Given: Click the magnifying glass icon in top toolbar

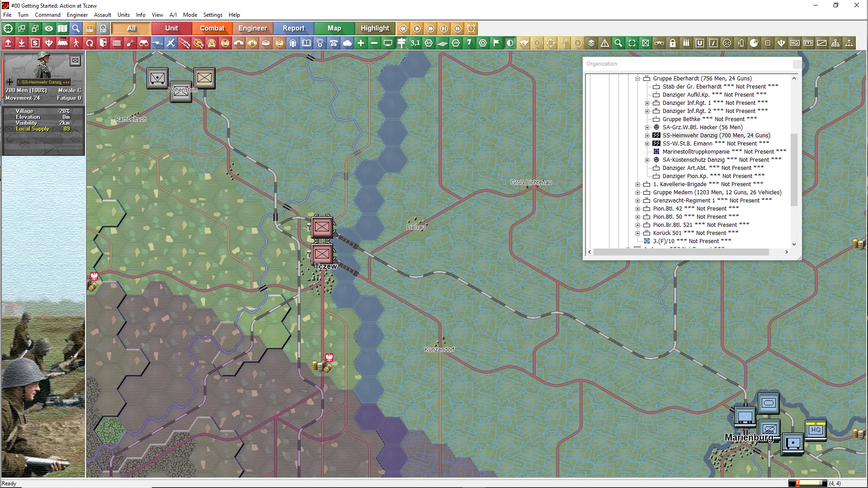Looking at the screenshot, I should point(76,28).
